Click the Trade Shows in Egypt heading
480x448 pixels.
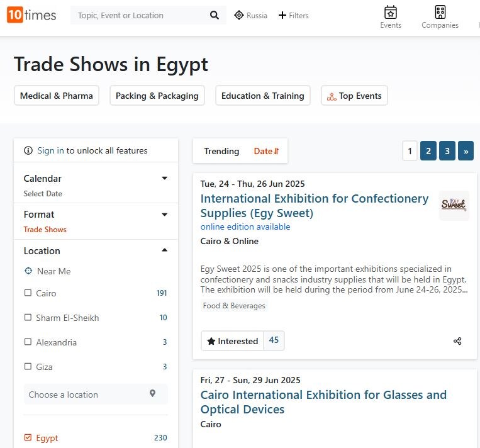(x=111, y=65)
